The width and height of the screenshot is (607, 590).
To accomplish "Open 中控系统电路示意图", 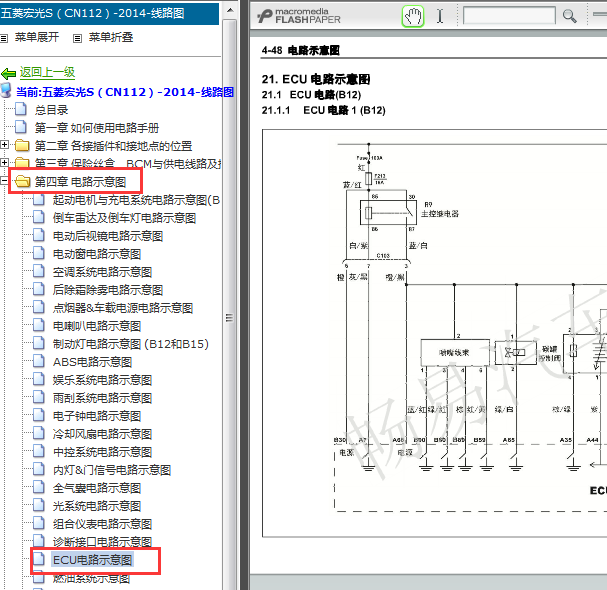I will [x=102, y=452].
